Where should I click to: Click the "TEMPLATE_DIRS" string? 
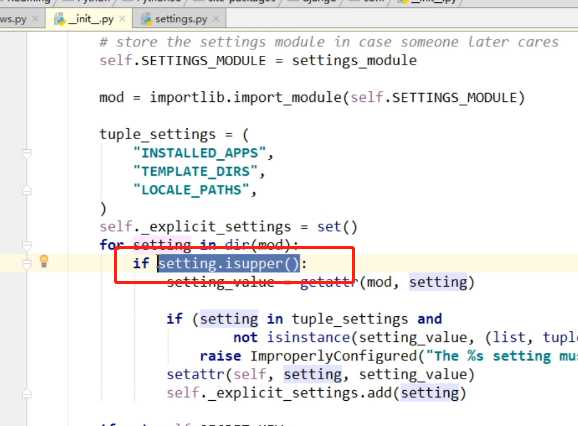pyautogui.click(x=196, y=171)
